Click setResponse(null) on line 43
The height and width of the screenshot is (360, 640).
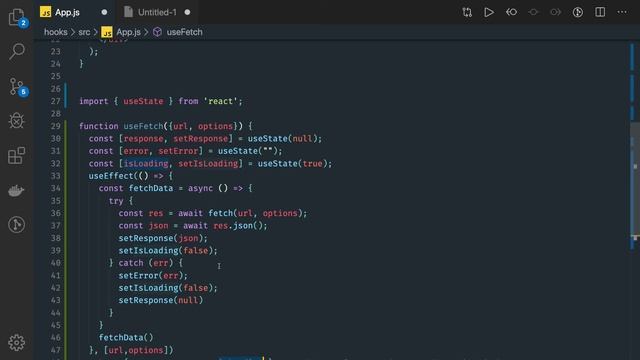point(160,300)
